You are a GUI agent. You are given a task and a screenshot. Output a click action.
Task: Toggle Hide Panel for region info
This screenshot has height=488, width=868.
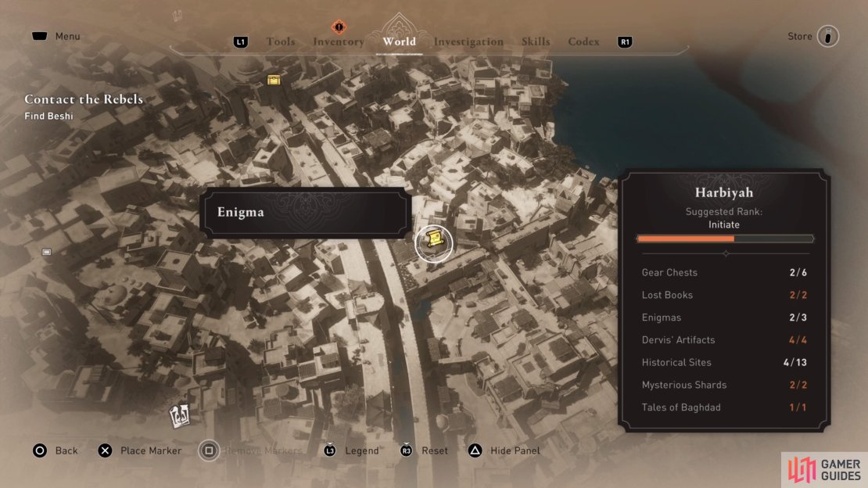[504, 450]
